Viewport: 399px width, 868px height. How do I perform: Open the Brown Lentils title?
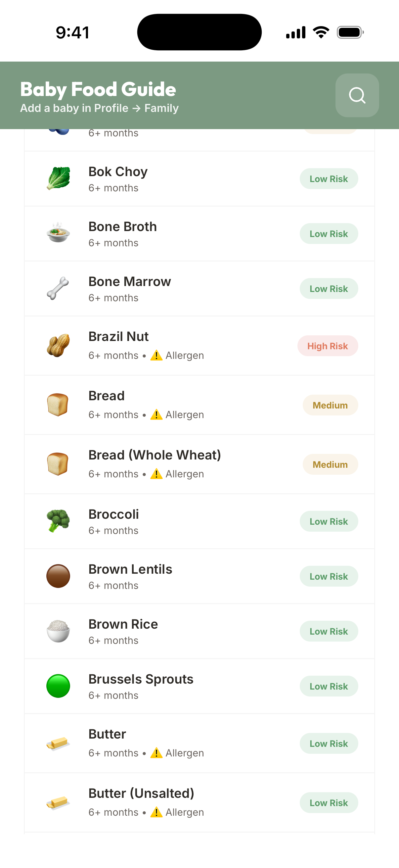click(130, 569)
